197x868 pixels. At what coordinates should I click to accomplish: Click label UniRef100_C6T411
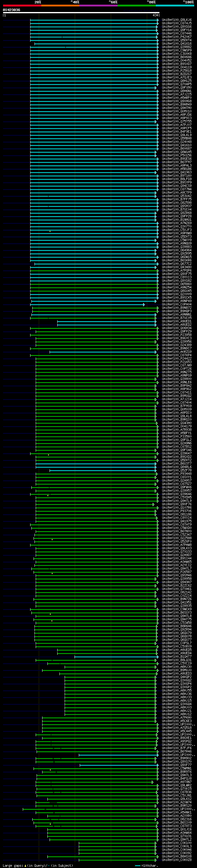click(177, 392)
